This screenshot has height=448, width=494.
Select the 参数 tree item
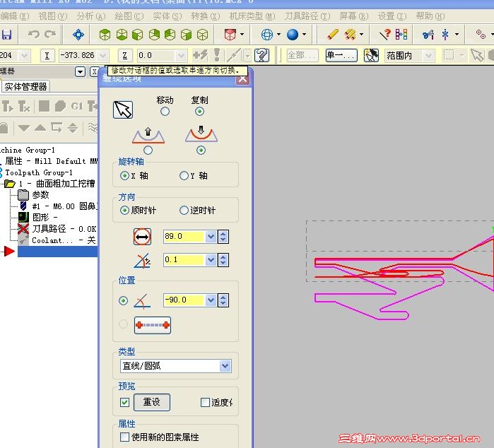pos(40,195)
